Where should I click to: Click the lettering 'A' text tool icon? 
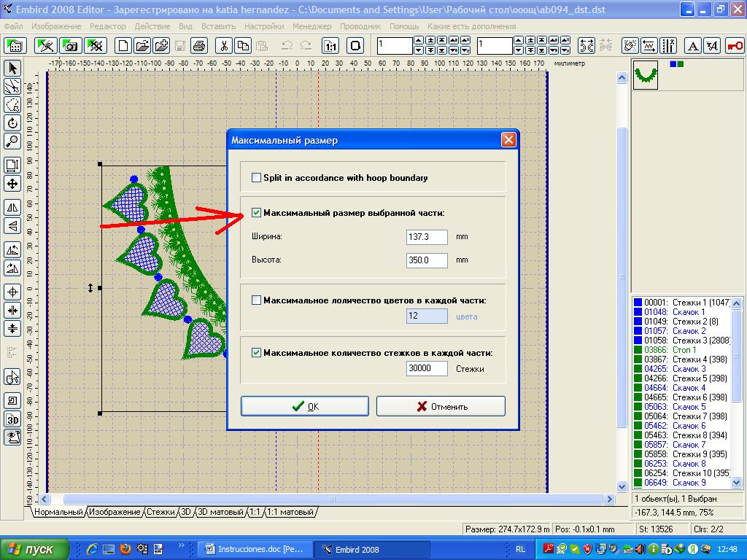click(x=693, y=46)
